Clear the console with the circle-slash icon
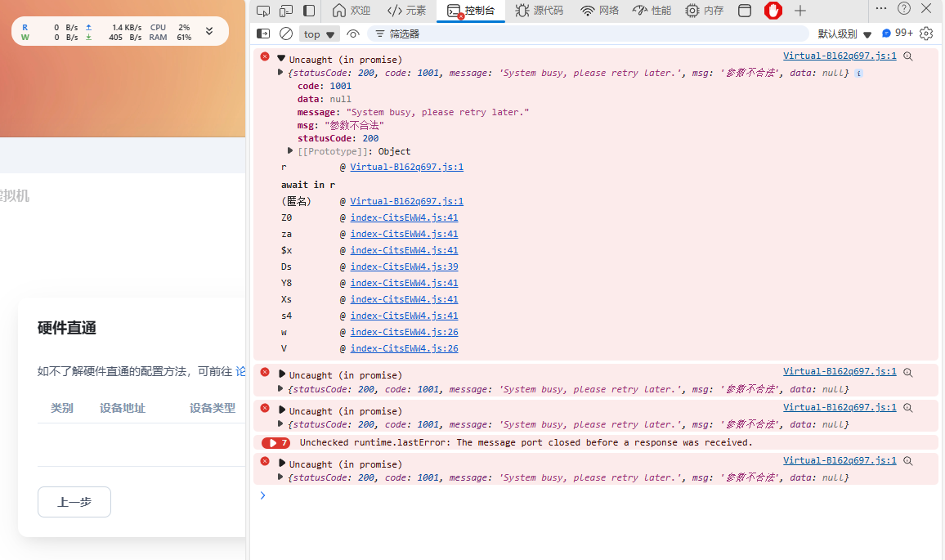The width and height of the screenshot is (945, 560). tap(286, 34)
